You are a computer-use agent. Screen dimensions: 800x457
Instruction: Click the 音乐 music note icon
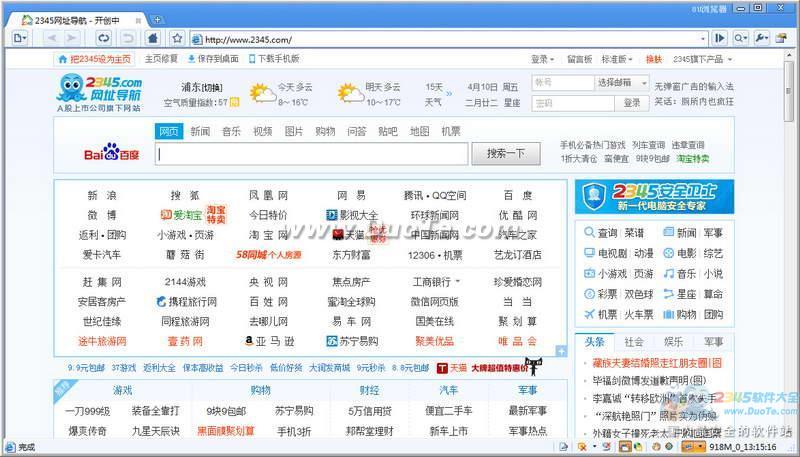[x=669, y=273]
